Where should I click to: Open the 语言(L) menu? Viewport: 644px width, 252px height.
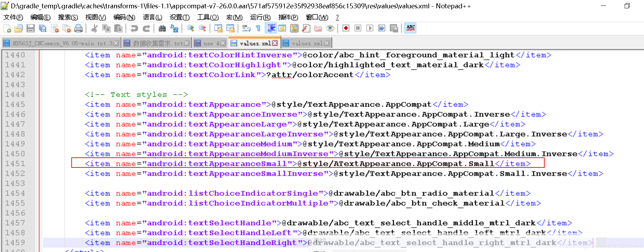153,17
